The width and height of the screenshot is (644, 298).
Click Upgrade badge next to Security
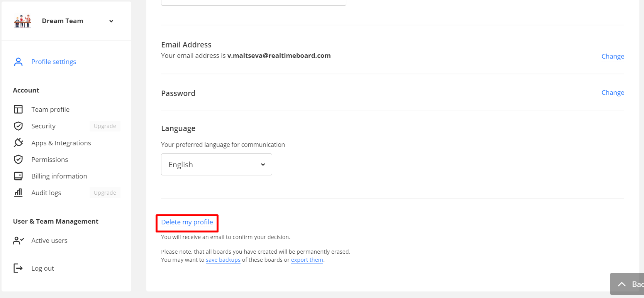tap(105, 126)
